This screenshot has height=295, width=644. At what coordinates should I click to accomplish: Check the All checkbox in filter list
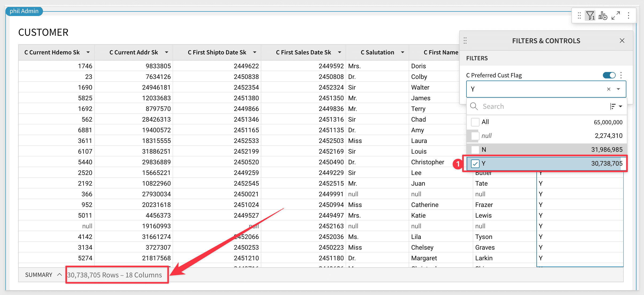475,122
